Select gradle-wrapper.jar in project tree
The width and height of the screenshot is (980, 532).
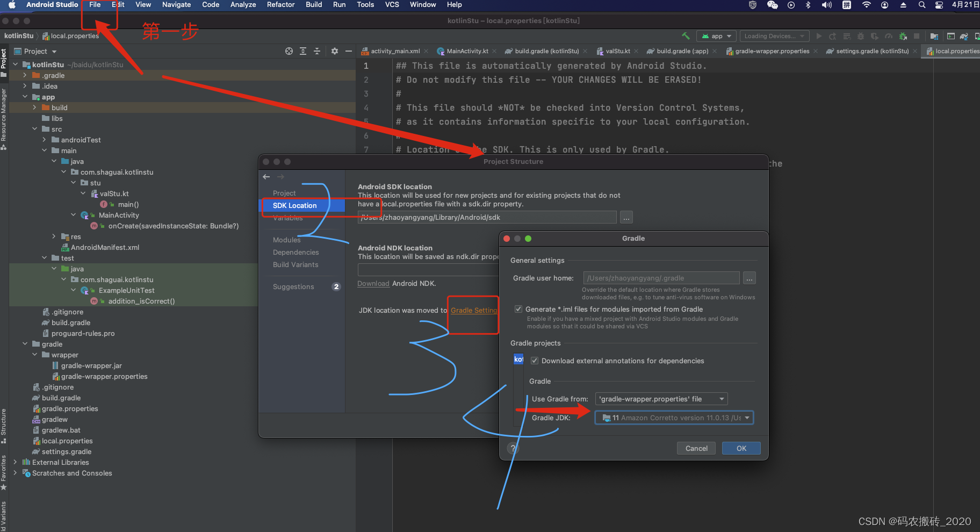click(91, 365)
